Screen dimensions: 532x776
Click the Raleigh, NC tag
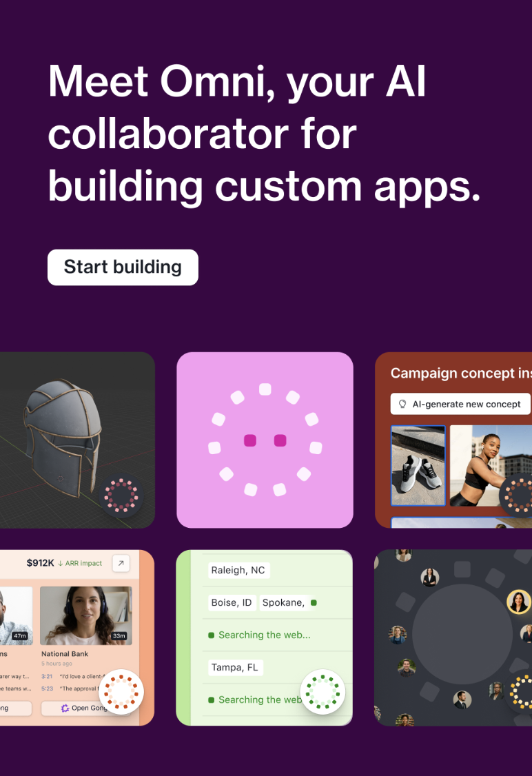pyautogui.click(x=238, y=570)
